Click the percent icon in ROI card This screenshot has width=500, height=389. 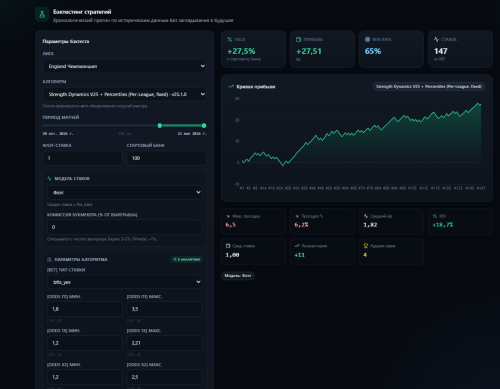435,216
